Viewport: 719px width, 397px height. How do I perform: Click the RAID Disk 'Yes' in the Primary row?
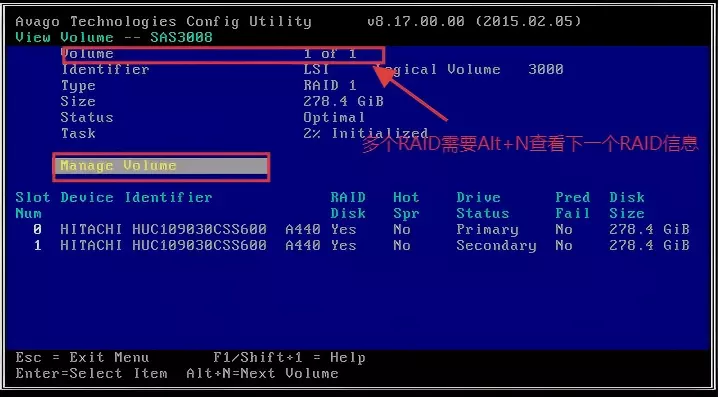click(343, 229)
